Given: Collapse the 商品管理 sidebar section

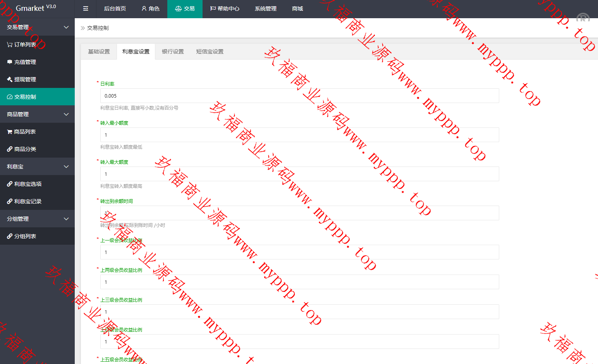Looking at the screenshot, I should click(x=66, y=114).
